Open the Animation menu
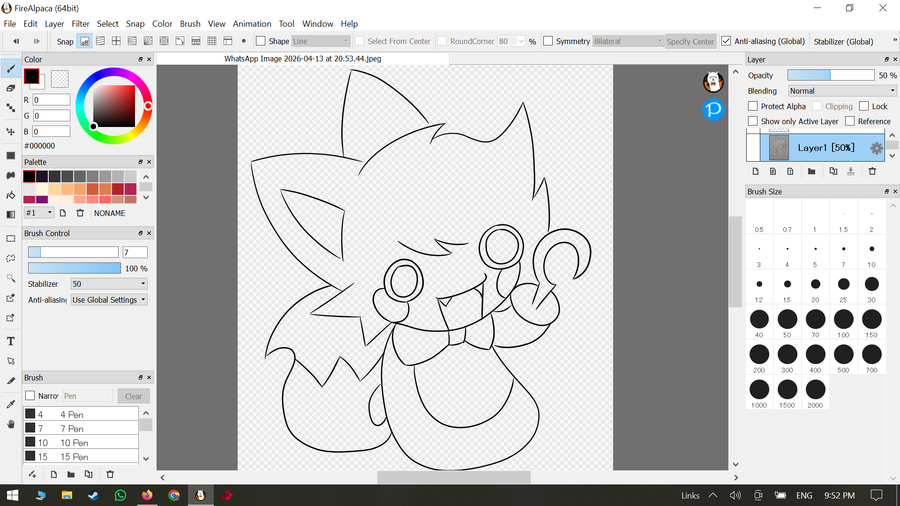The height and width of the screenshot is (506, 900). pyautogui.click(x=252, y=24)
